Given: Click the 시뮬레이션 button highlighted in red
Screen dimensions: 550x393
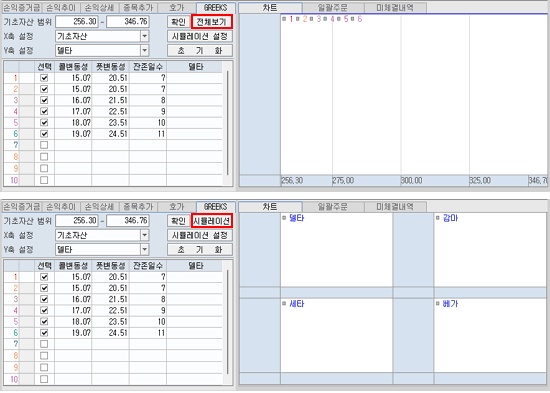Looking at the screenshot, I should [x=212, y=221].
